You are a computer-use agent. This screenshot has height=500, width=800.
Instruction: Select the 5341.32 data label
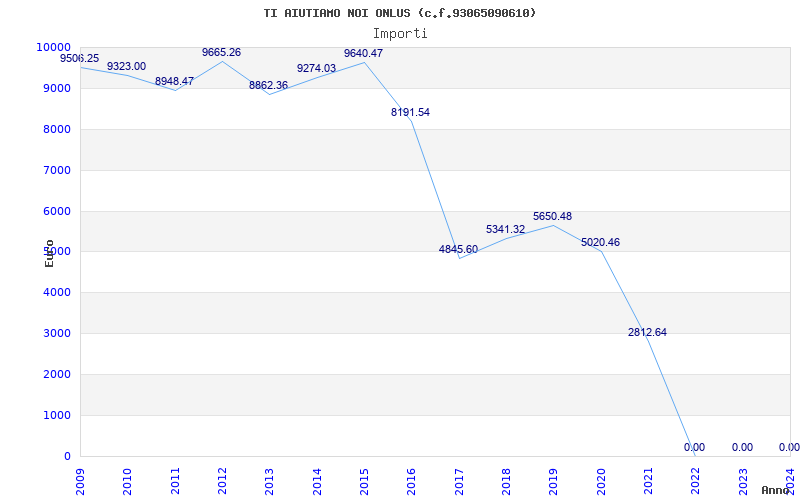point(505,229)
